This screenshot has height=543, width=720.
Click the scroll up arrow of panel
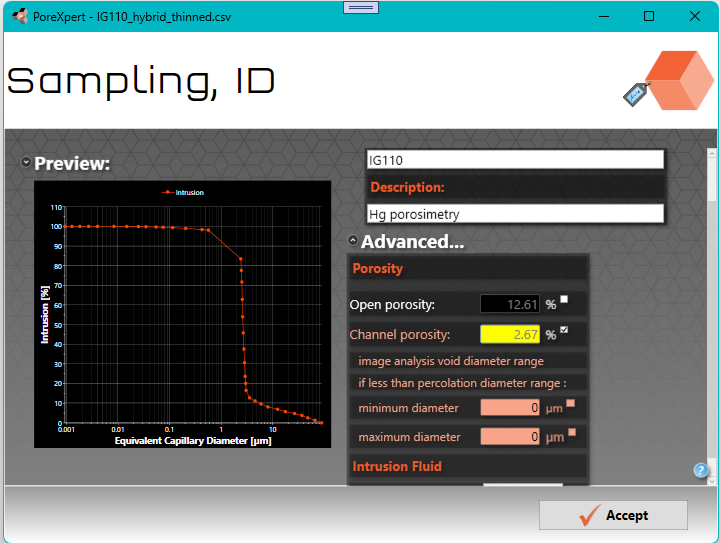tap(712, 153)
